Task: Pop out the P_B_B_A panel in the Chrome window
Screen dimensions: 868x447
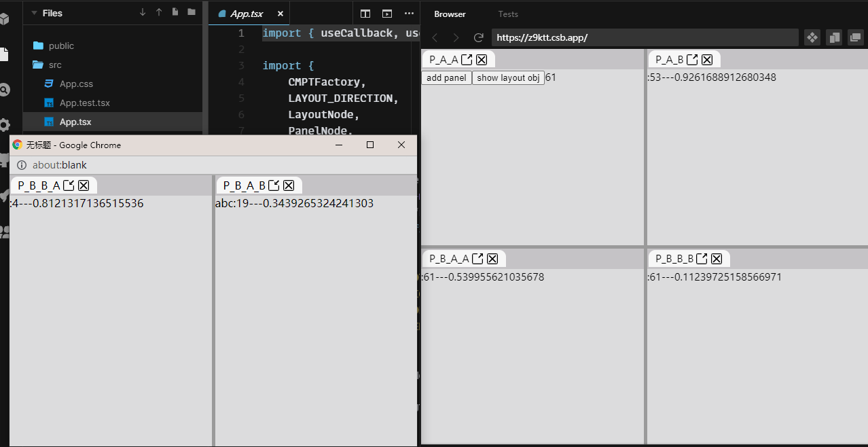Action: (69, 185)
